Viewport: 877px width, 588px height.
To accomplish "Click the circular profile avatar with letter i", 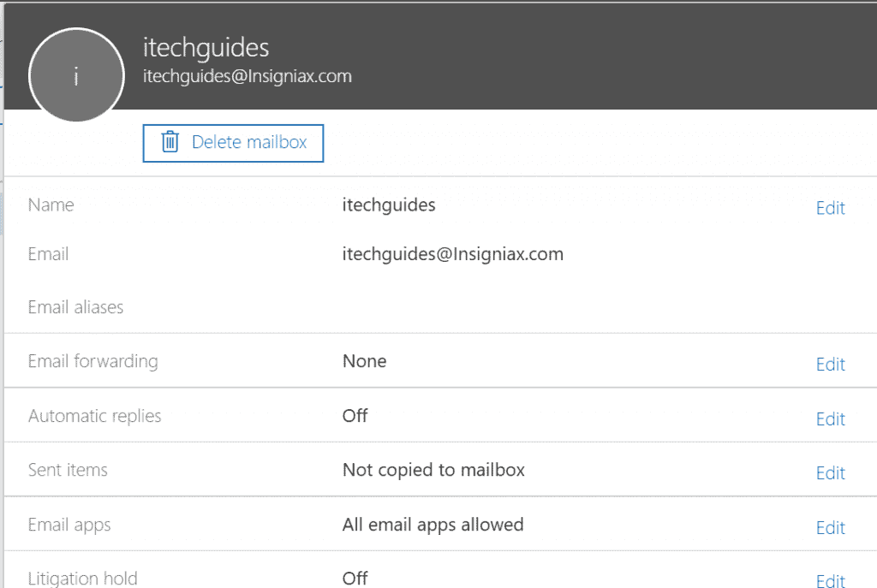I will click(76, 75).
